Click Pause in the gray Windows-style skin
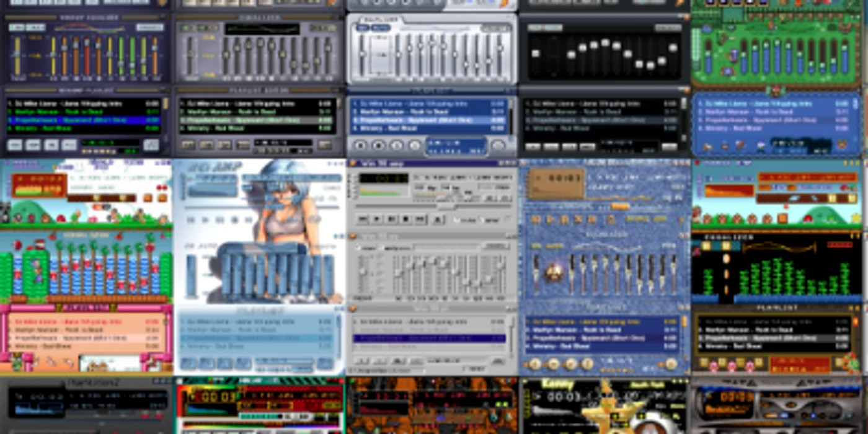Viewport: 868px width, 434px height. 391,219
